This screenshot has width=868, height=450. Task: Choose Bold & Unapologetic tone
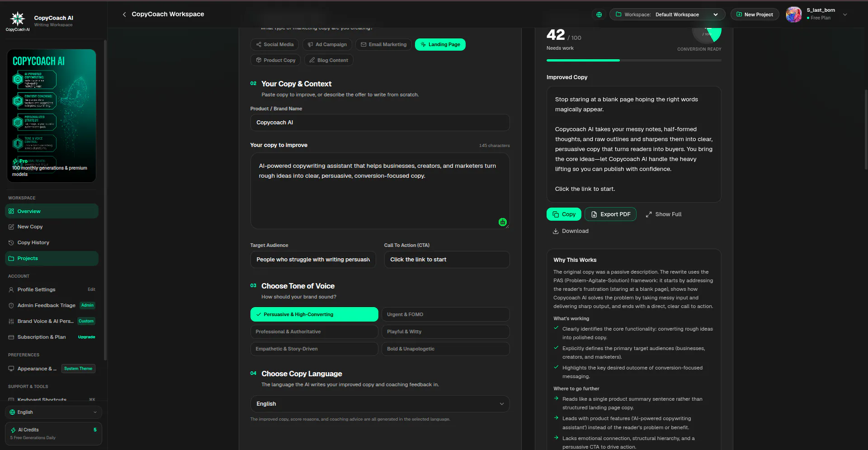pos(446,349)
